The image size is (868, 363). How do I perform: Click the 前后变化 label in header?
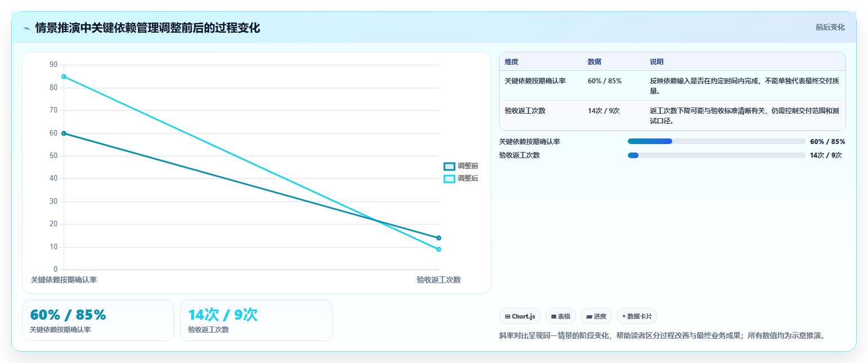point(830,28)
